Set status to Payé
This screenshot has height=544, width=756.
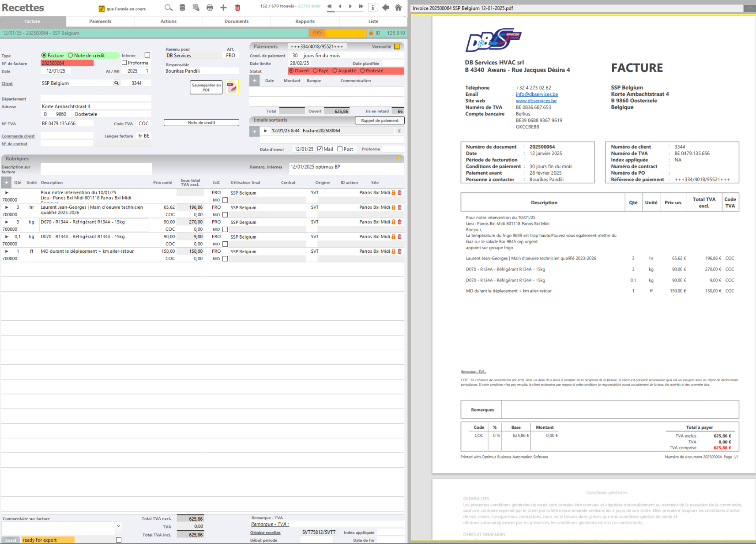[315, 71]
